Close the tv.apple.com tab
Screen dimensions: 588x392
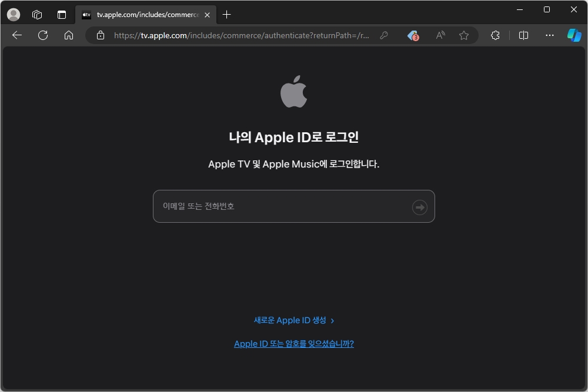207,15
